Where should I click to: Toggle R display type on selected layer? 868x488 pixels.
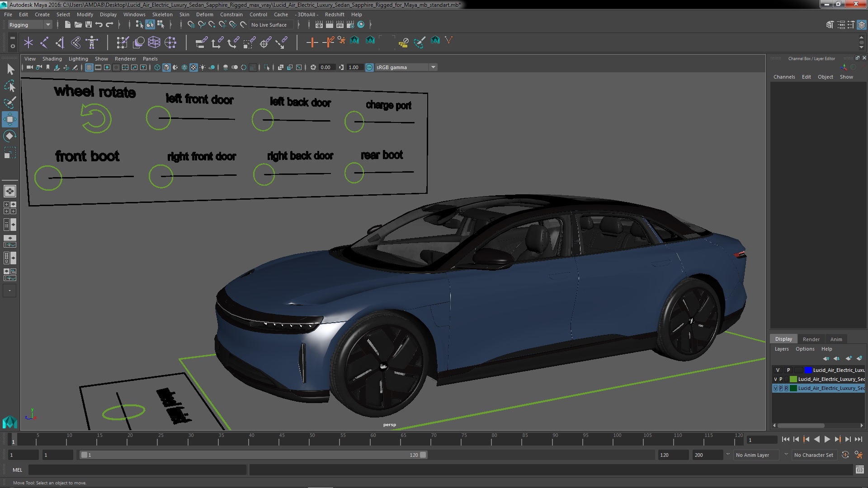point(786,388)
